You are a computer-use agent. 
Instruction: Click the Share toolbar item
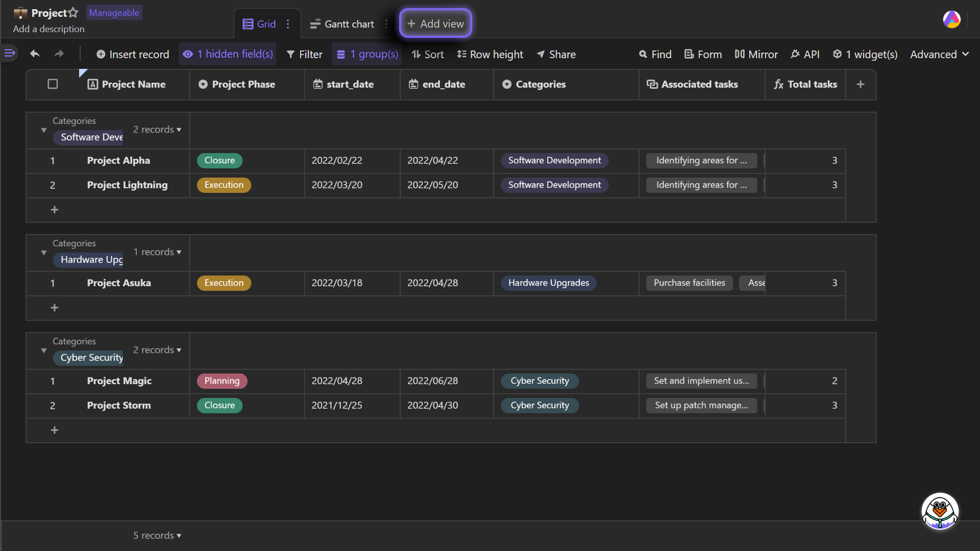tap(556, 54)
